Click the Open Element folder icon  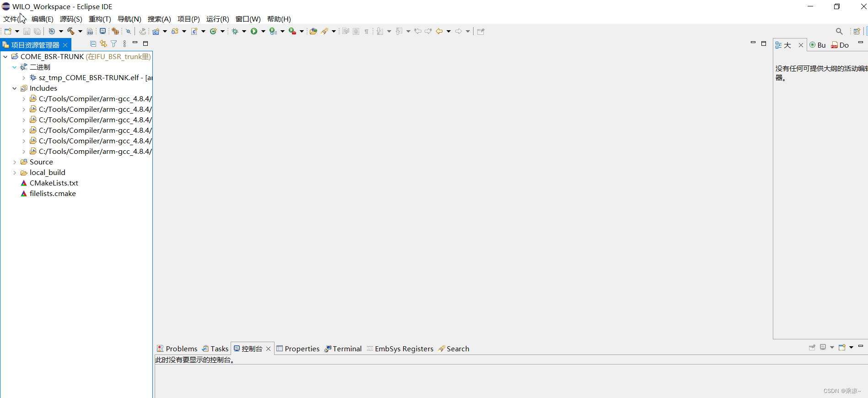coord(313,31)
